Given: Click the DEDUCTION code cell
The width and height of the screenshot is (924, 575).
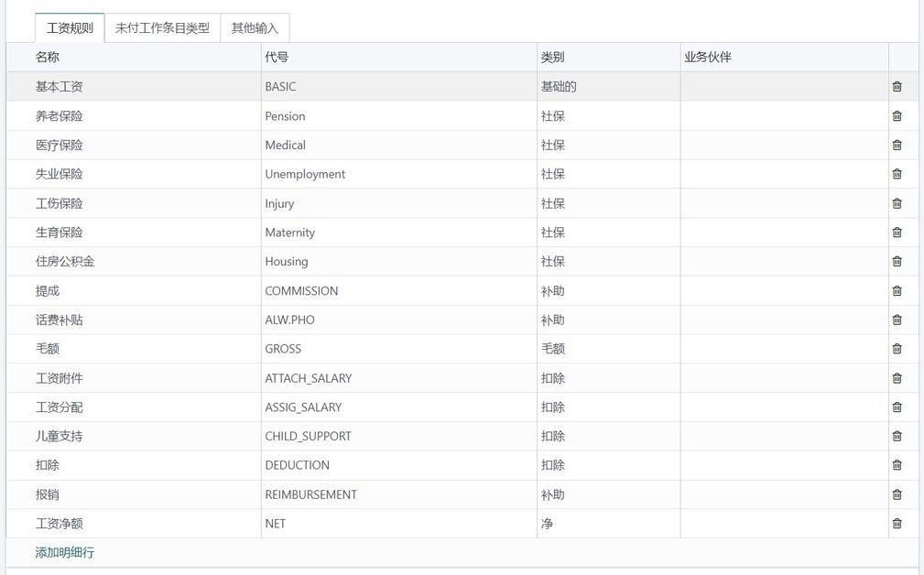Looking at the screenshot, I should (298, 465).
